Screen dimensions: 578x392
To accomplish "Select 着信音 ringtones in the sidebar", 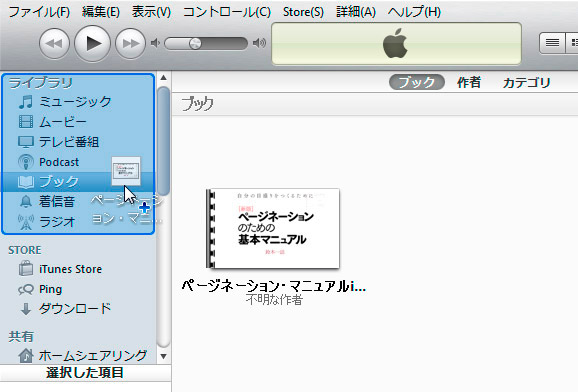I will pyautogui.click(x=47, y=202).
